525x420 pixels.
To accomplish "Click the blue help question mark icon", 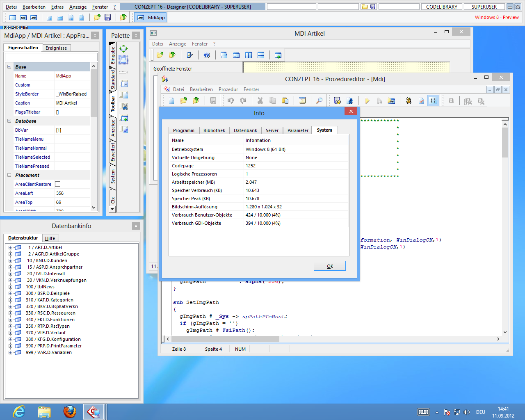I will point(207,55).
